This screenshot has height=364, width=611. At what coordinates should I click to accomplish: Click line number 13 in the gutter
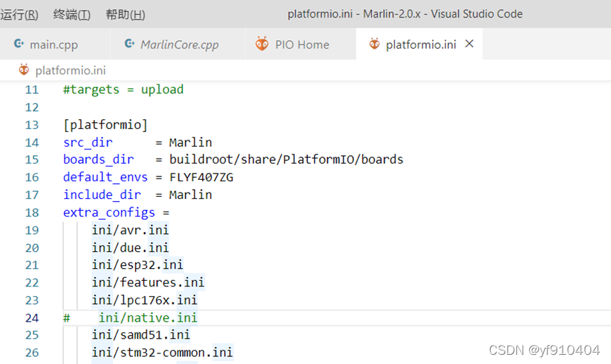(32, 125)
